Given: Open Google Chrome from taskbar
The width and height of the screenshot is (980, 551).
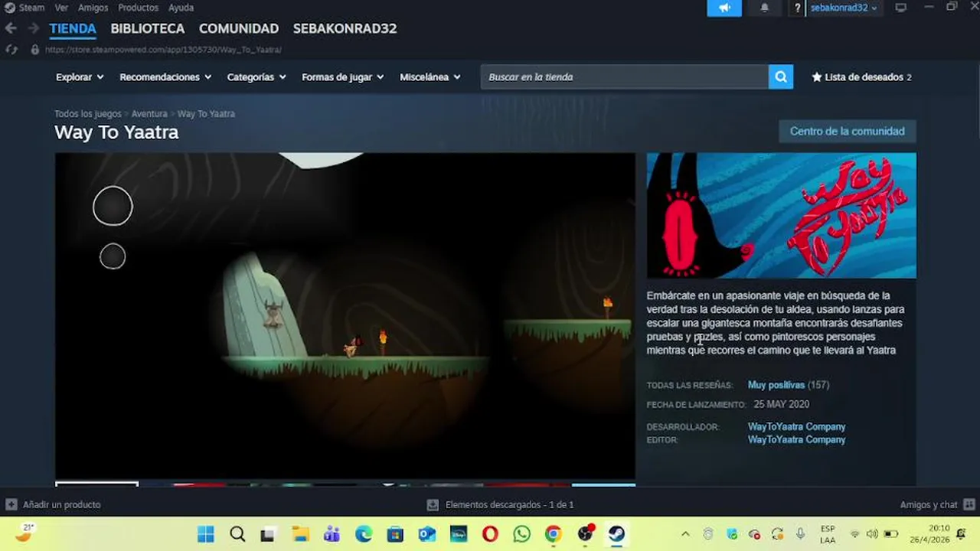Looking at the screenshot, I should (x=554, y=534).
